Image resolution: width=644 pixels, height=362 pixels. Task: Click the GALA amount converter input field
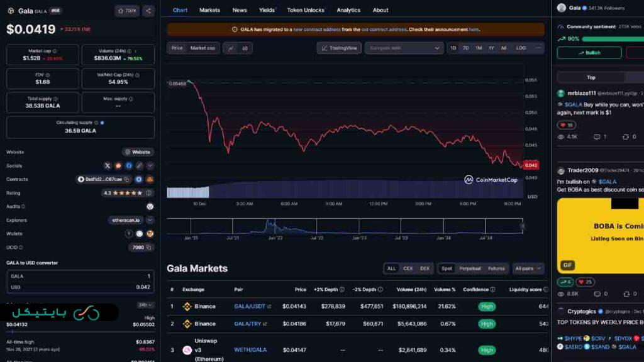(80, 276)
